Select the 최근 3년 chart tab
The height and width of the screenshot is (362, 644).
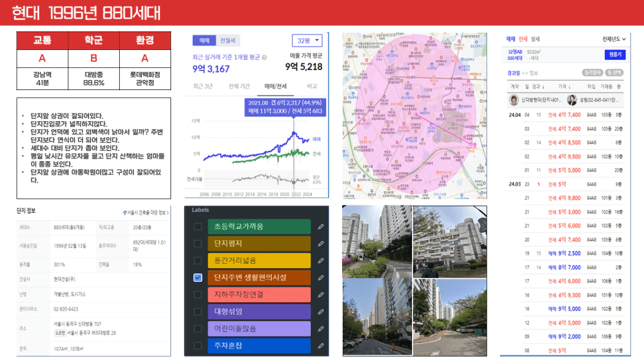(203, 86)
